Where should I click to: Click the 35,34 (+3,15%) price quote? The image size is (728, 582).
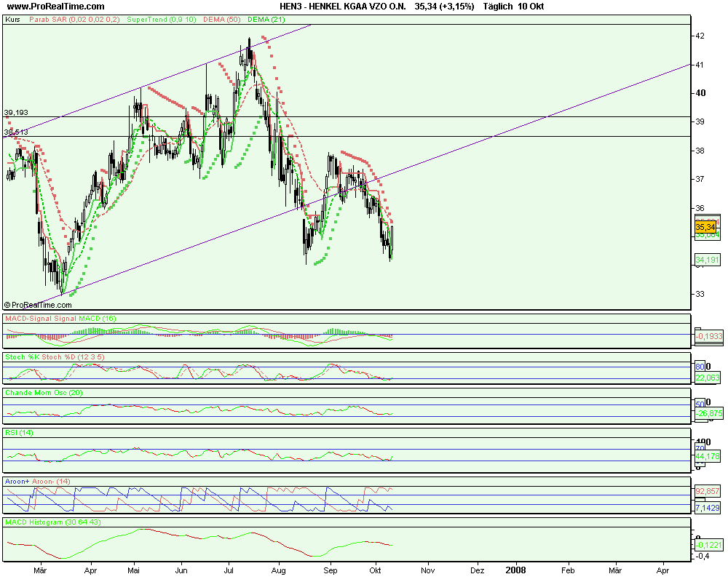coord(444,7)
